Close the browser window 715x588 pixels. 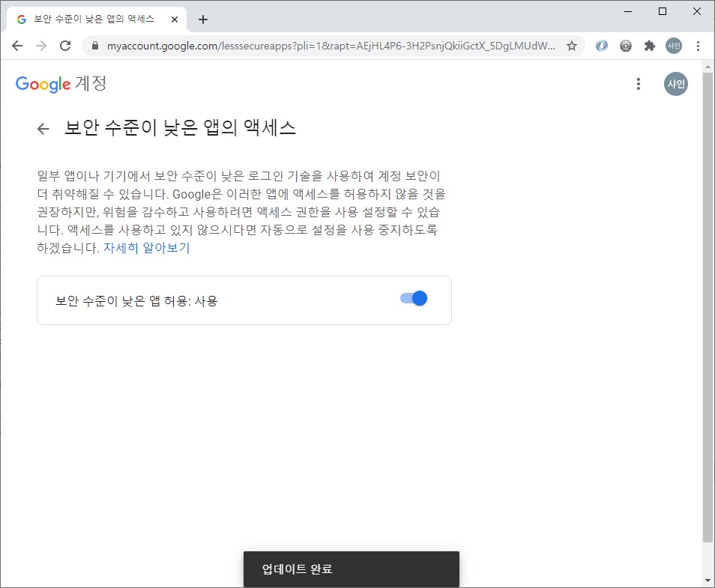point(697,11)
